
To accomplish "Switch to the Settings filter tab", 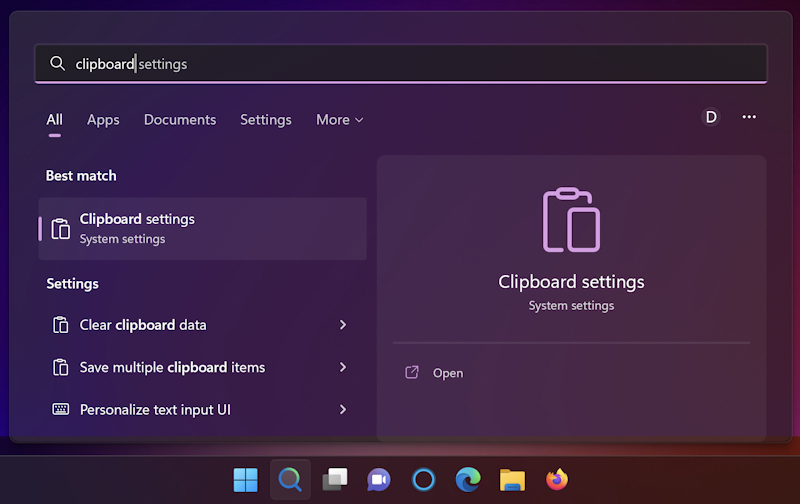I will click(x=266, y=120).
